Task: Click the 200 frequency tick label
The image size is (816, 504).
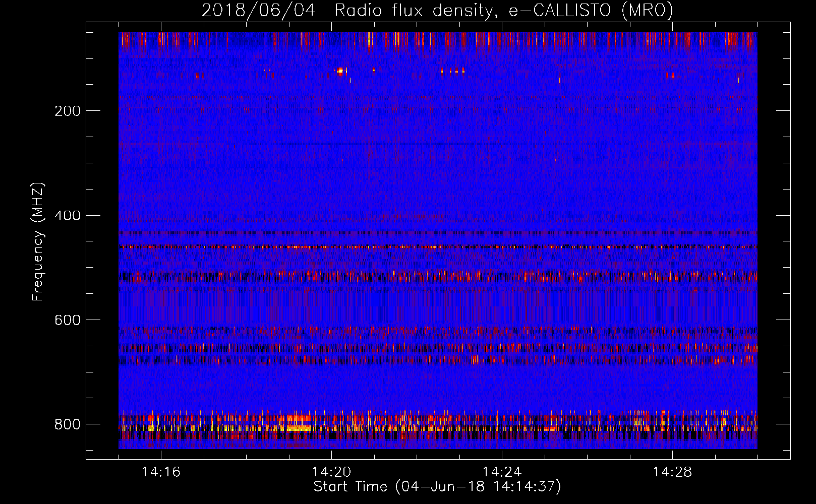Action: pyautogui.click(x=68, y=111)
